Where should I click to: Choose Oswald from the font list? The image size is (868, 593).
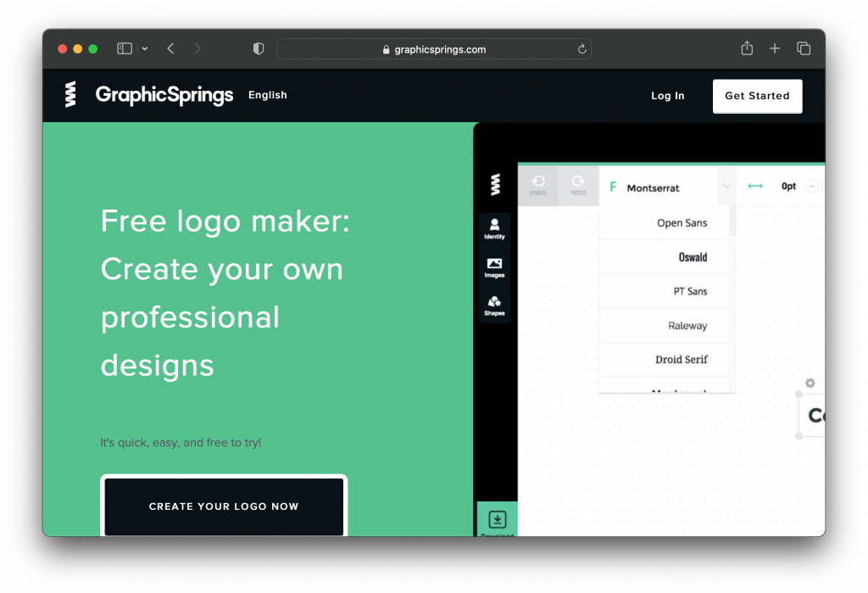tap(693, 257)
